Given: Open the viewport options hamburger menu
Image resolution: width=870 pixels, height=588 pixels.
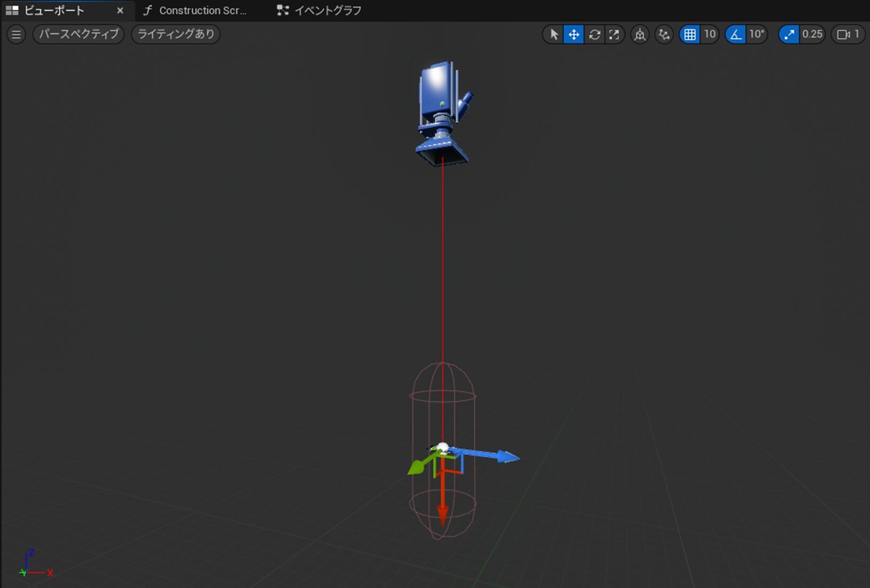Looking at the screenshot, I should [16, 34].
